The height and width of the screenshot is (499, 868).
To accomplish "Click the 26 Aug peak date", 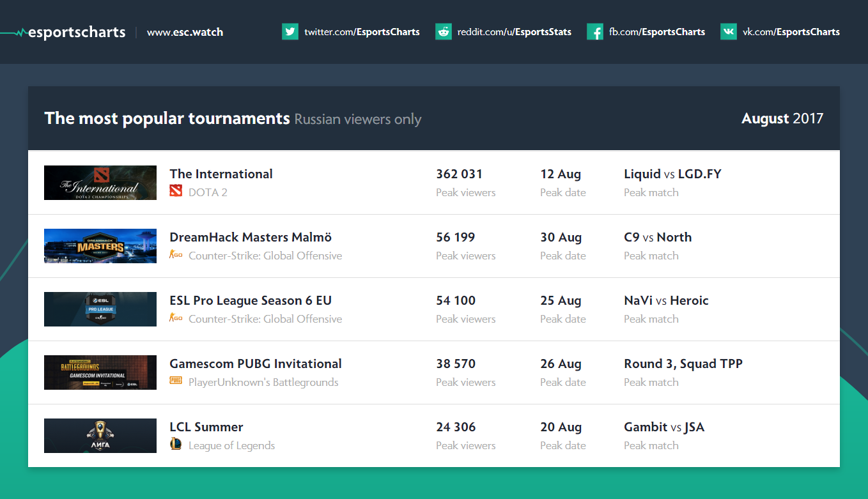I will 561,364.
